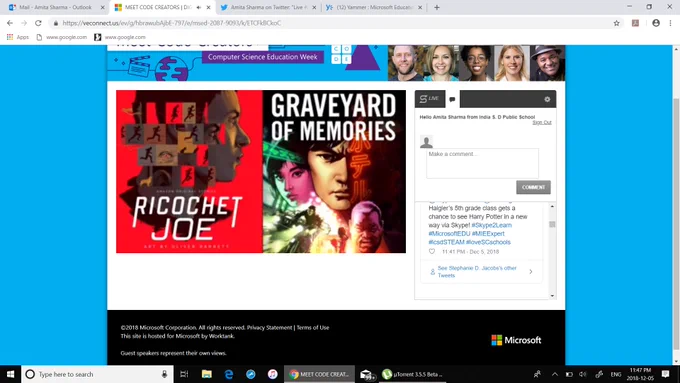Open the #Skype2Learn hashtag
680x383 pixels.
coord(491,225)
